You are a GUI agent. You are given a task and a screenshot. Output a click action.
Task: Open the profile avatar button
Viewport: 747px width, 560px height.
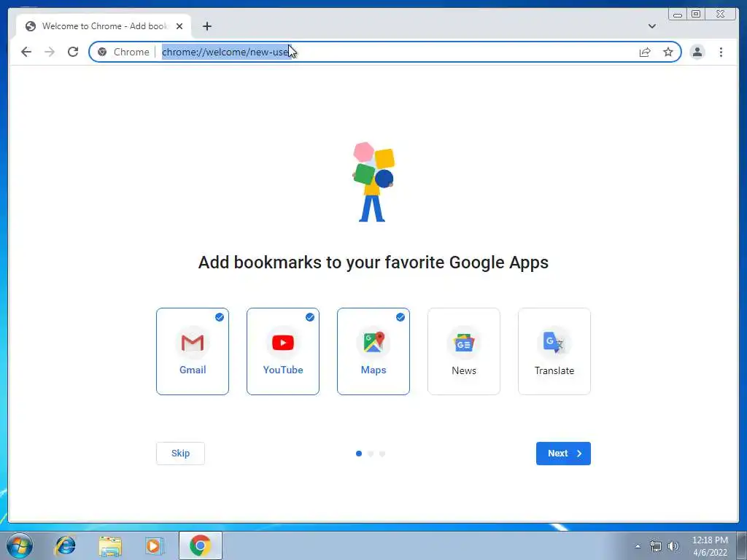697,52
